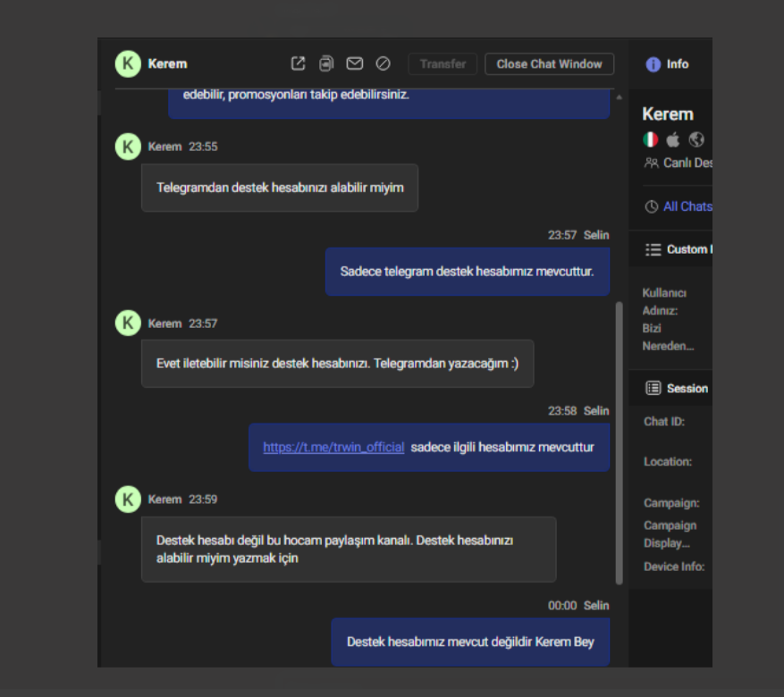The height and width of the screenshot is (697, 784).
Task: Click the Italy flag icon
Action: [651, 139]
